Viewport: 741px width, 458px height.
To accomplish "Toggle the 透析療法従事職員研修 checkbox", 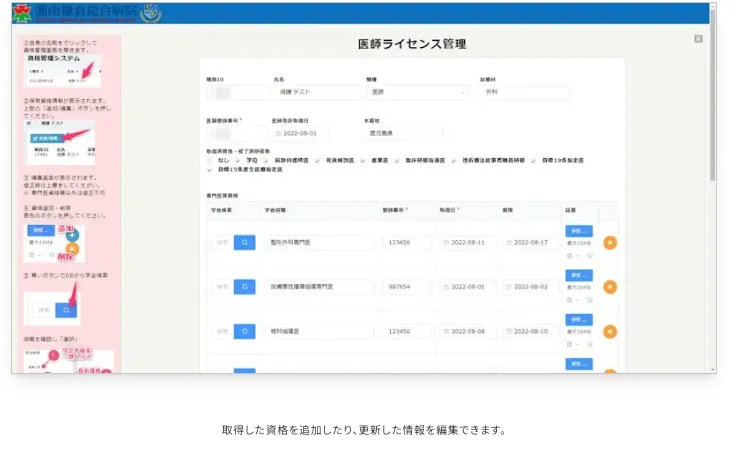I will click(453, 161).
